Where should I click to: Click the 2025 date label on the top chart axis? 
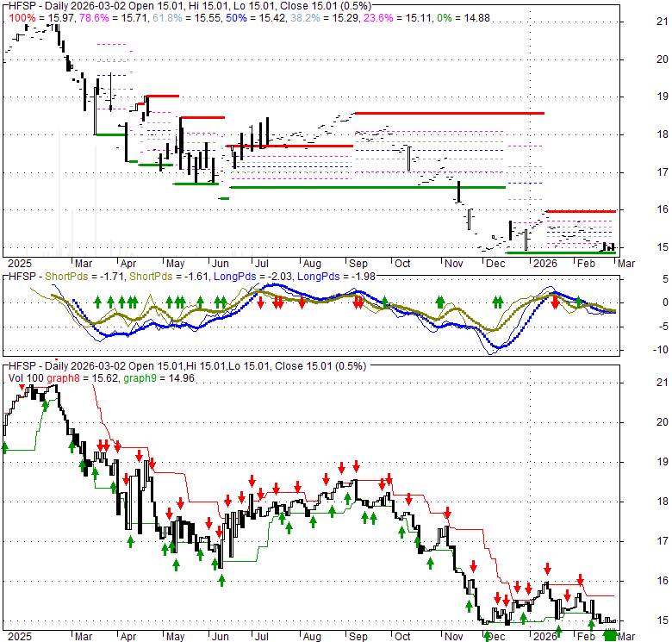pyautogui.click(x=20, y=264)
